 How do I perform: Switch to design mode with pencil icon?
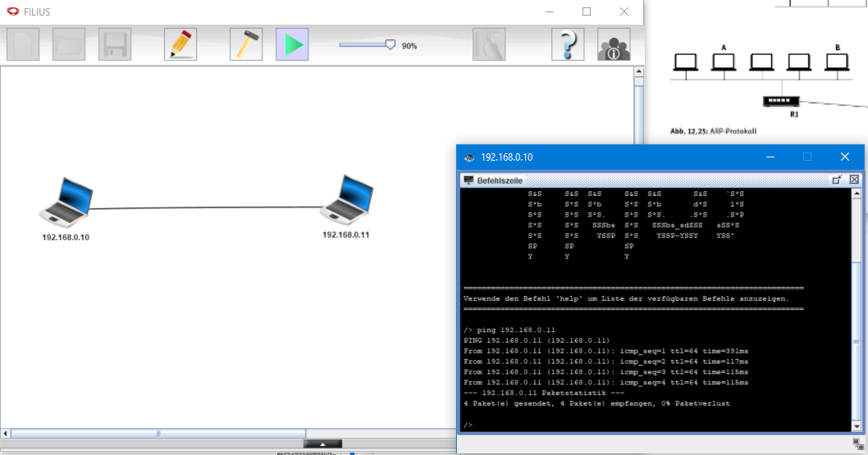180,44
